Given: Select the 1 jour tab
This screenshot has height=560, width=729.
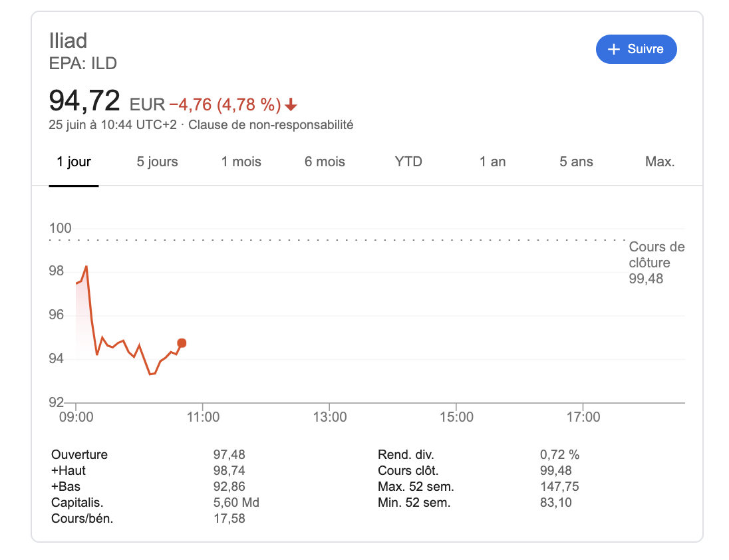Looking at the screenshot, I should click(x=74, y=162).
